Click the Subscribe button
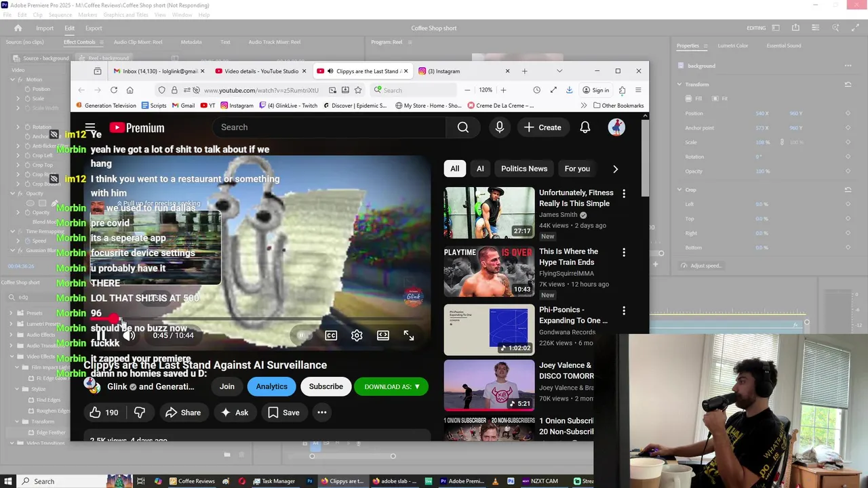 325,386
